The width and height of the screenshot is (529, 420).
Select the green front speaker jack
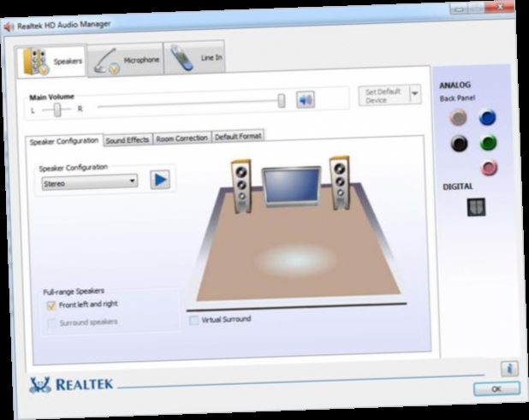coord(488,142)
